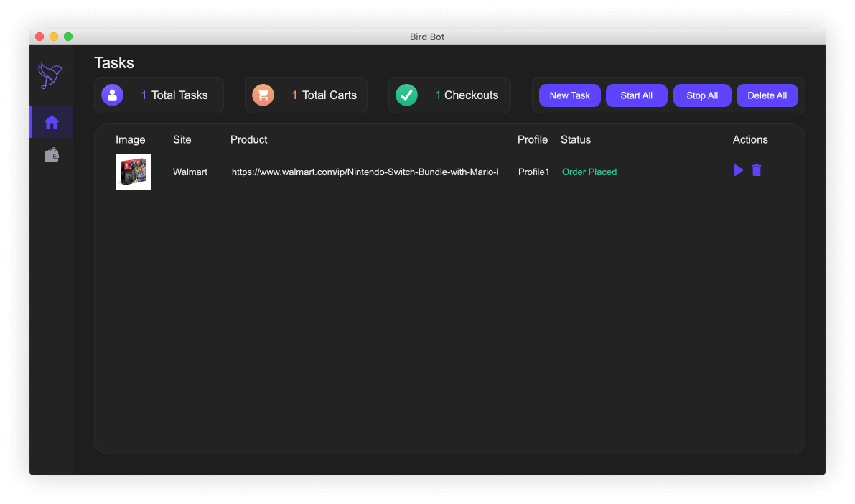Viewport: 855px width, 504px height.
Task: Maximize the Bird Bot window
Action: (68, 37)
